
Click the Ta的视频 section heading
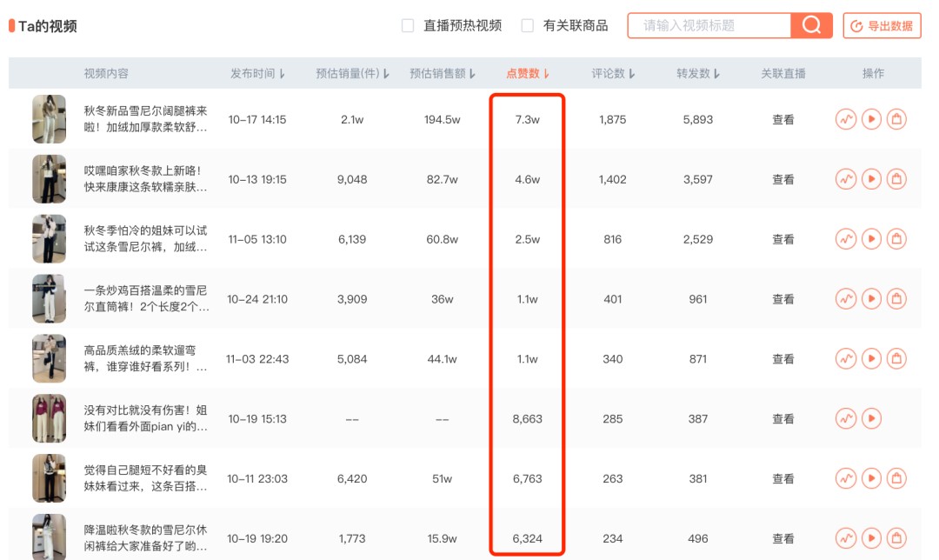[x=48, y=26]
